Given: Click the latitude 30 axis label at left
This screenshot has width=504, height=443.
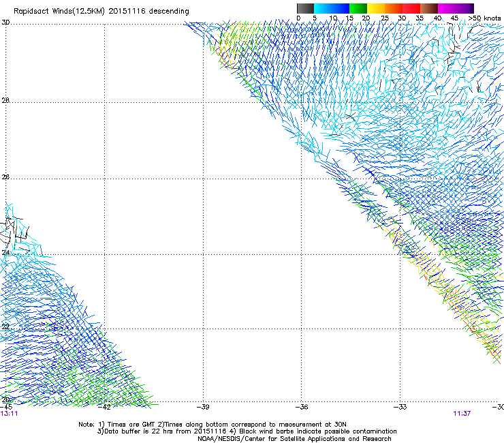Looking at the screenshot, I should pyautogui.click(x=5, y=22).
